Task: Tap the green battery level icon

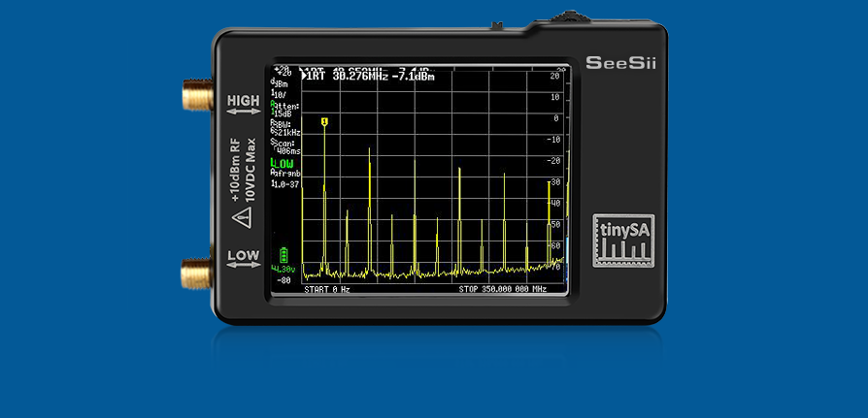Action: click(x=284, y=255)
